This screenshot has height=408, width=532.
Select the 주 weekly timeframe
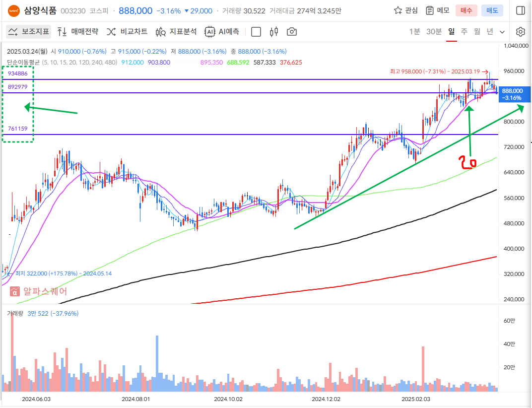tap(464, 32)
